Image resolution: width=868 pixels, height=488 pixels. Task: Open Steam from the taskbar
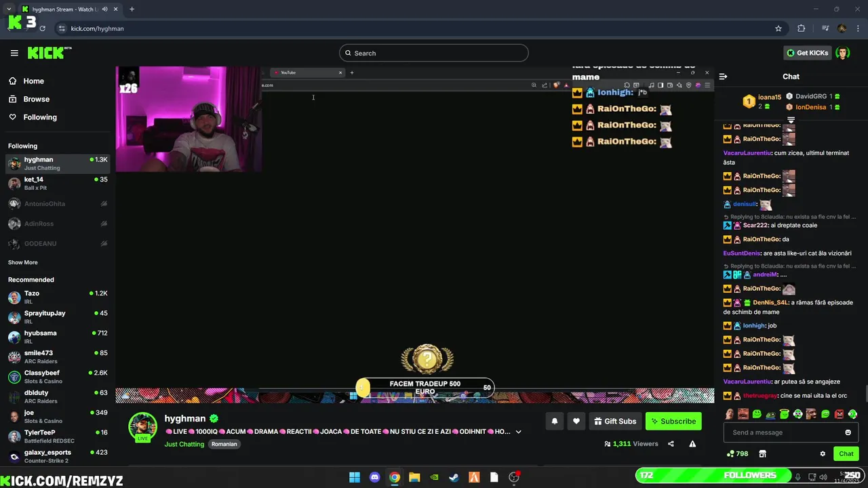coord(454,477)
